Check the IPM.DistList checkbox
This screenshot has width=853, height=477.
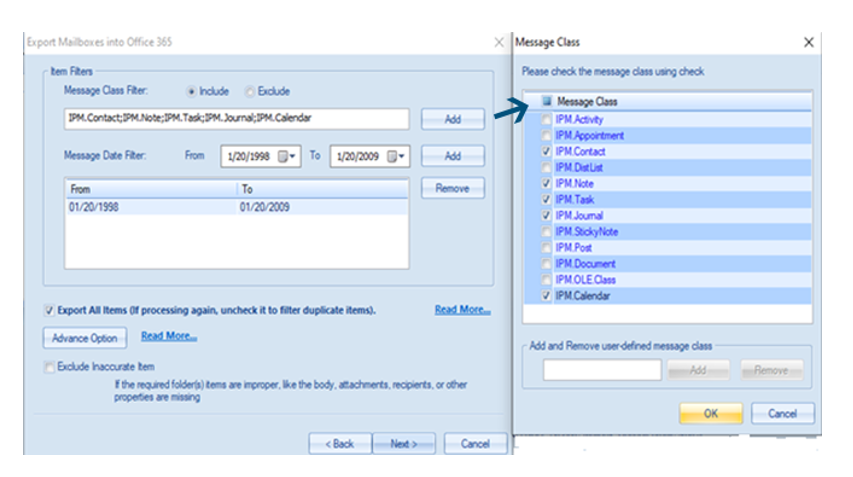[546, 168]
